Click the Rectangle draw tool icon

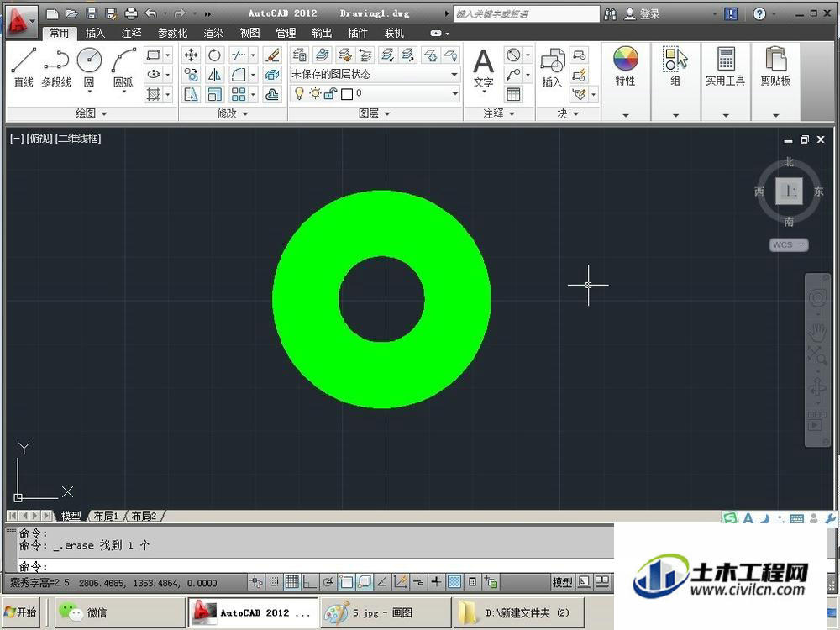pos(154,55)
